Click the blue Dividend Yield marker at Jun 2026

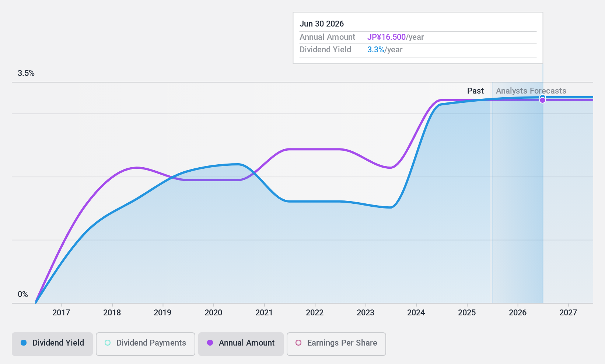pyautogui.click(x=542, y=97)
